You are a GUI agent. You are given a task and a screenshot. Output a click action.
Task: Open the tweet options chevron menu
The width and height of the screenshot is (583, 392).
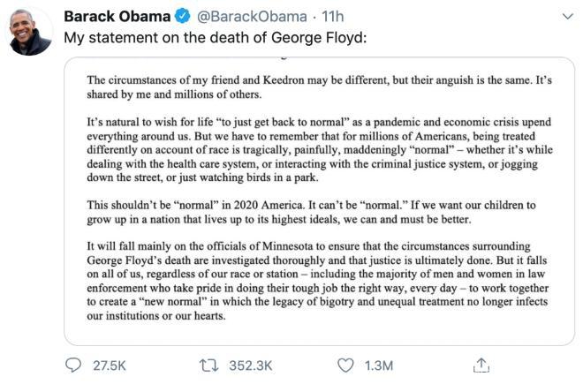coord(565,17)
